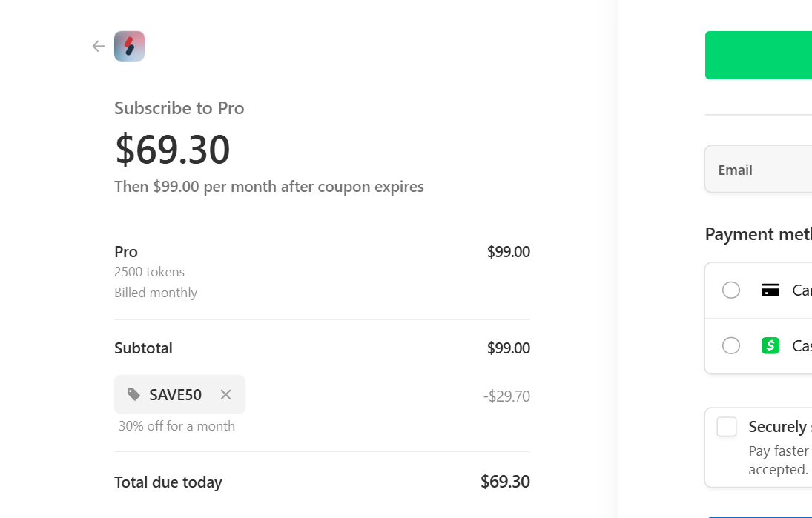The width and height of the screenshot is (812, 518).
Task: Click the credit card icon
Action: tap(770, 290)
